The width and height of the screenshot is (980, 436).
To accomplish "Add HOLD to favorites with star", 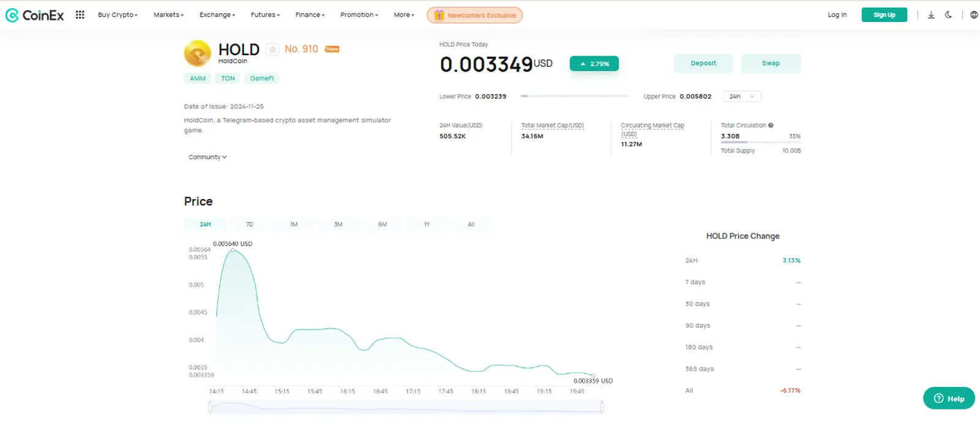I will 272,50.
